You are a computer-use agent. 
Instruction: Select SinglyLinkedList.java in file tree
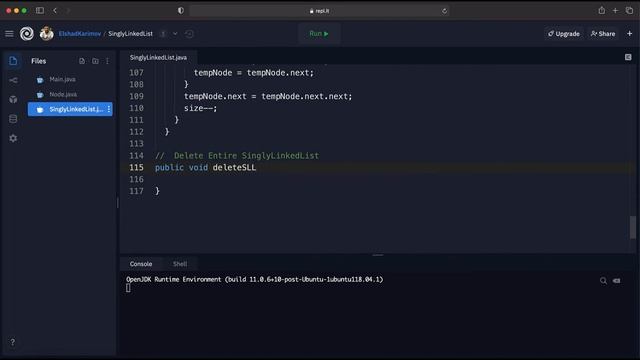click(x=70, y=109)
